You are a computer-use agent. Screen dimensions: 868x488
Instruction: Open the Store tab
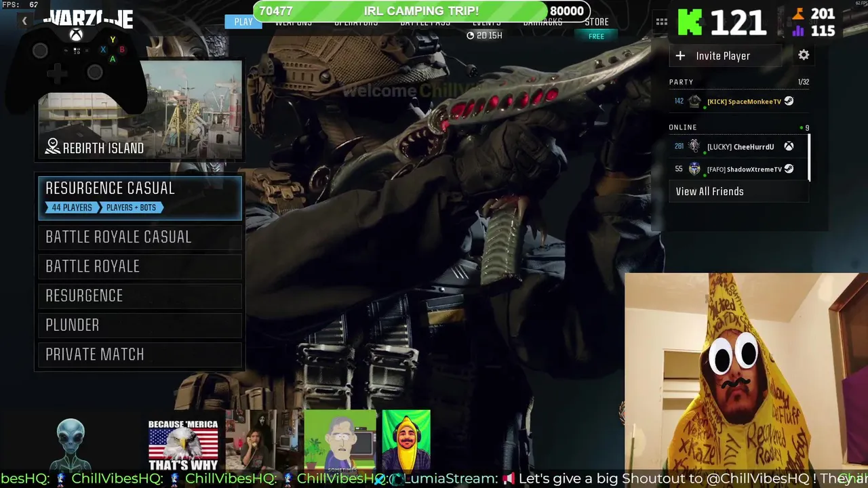(597, 22)
